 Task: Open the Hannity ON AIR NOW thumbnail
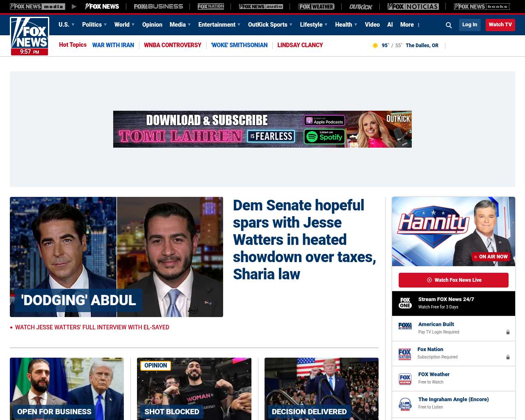454,231
